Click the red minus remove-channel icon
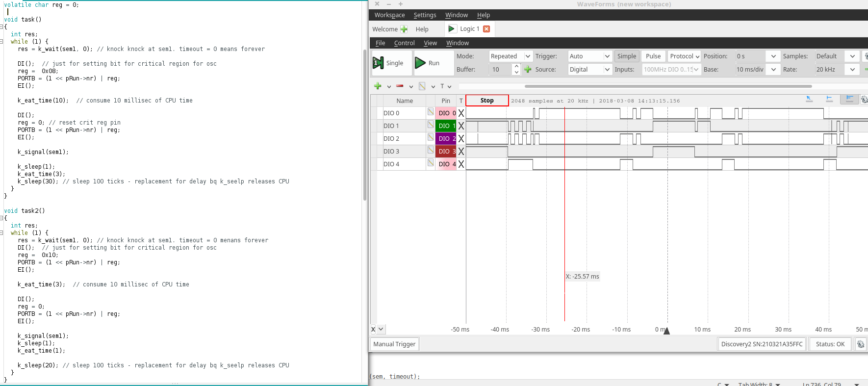 400,86
